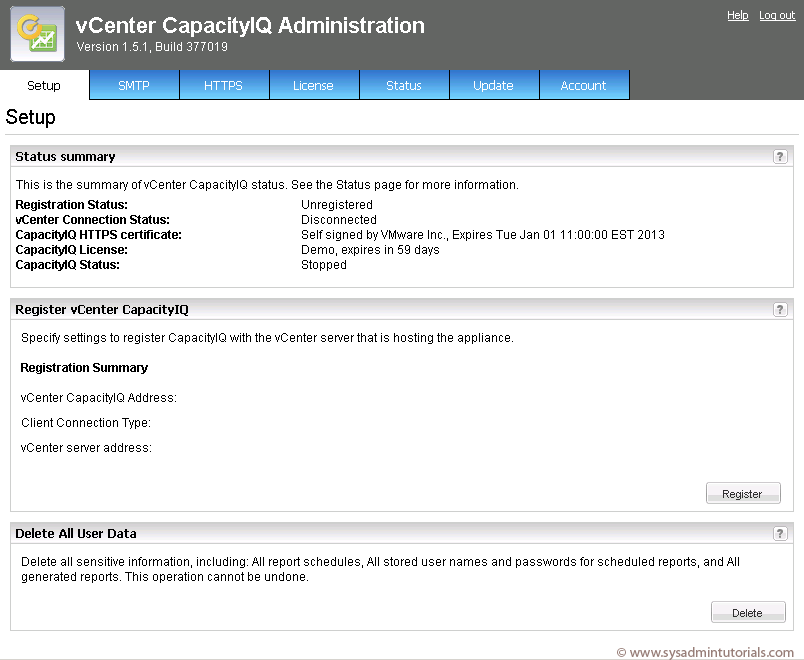Image resolution: width=804 pixels, height=660 pixels.
Task: Open the Update tab
Action: [494, 85]
